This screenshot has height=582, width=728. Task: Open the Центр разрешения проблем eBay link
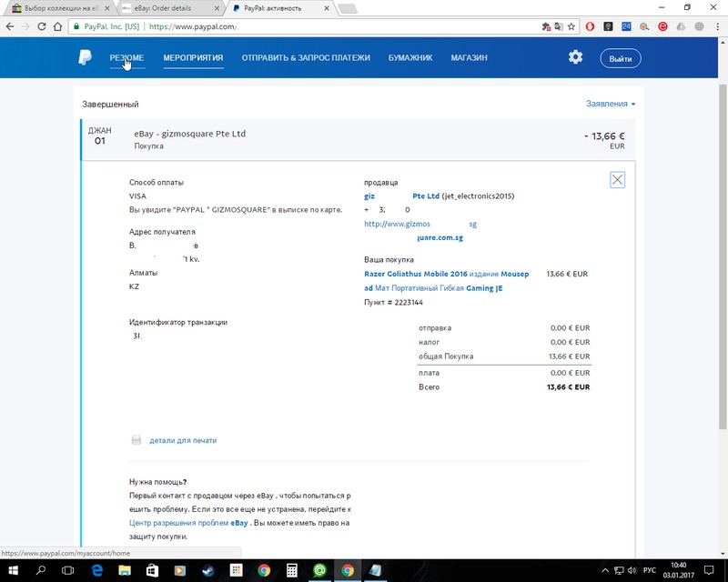coord(188,523)
